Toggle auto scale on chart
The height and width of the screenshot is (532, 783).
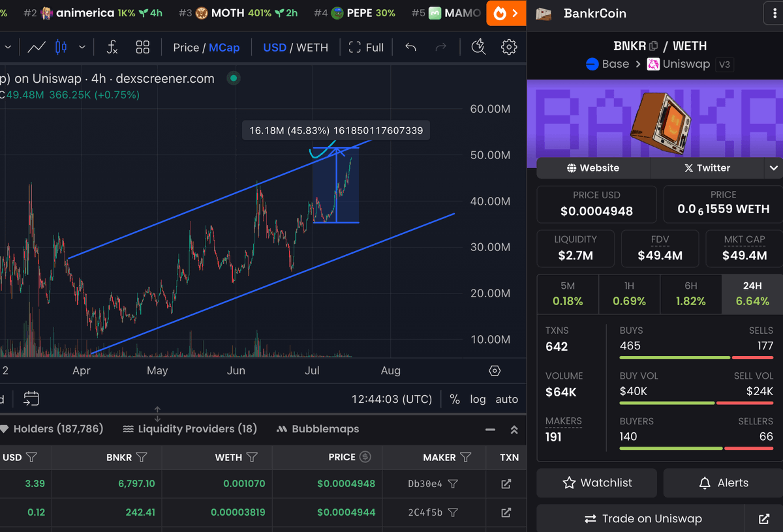(x=507, y=399)
